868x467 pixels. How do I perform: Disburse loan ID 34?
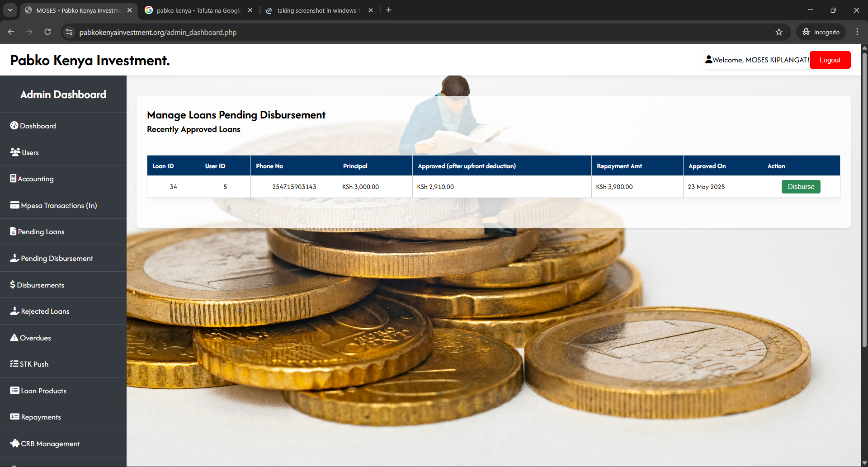[x=801, y=187]
